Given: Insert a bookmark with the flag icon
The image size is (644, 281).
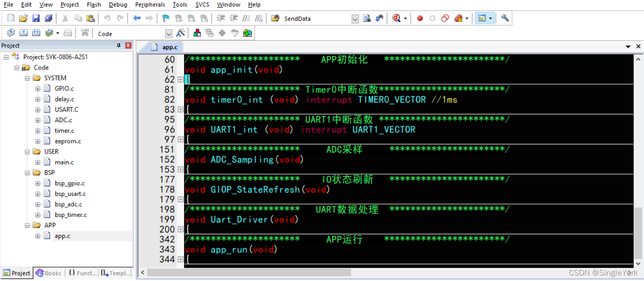Looking at the screenshot, I should pos(166,18).
